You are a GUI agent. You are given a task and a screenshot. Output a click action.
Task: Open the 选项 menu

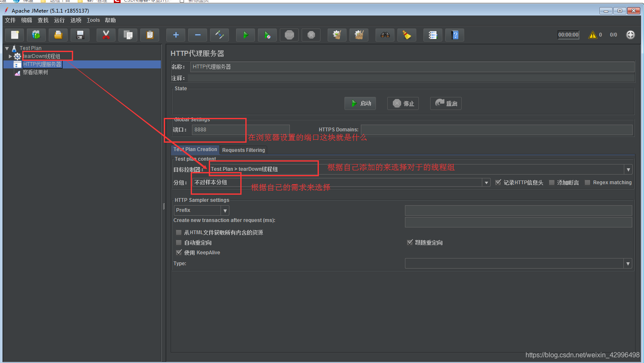(x=76, y=20)
